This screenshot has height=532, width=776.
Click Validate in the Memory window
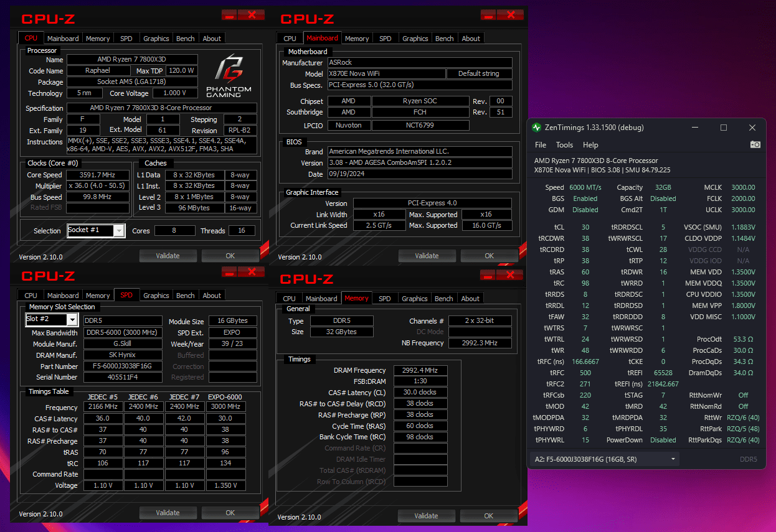[426, 516]
